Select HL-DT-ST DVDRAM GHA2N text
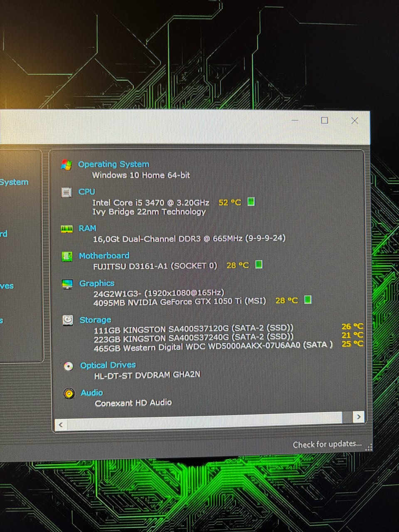Image resolution: width=399 pixels, height=532 pixels. (x=147, y=374)
